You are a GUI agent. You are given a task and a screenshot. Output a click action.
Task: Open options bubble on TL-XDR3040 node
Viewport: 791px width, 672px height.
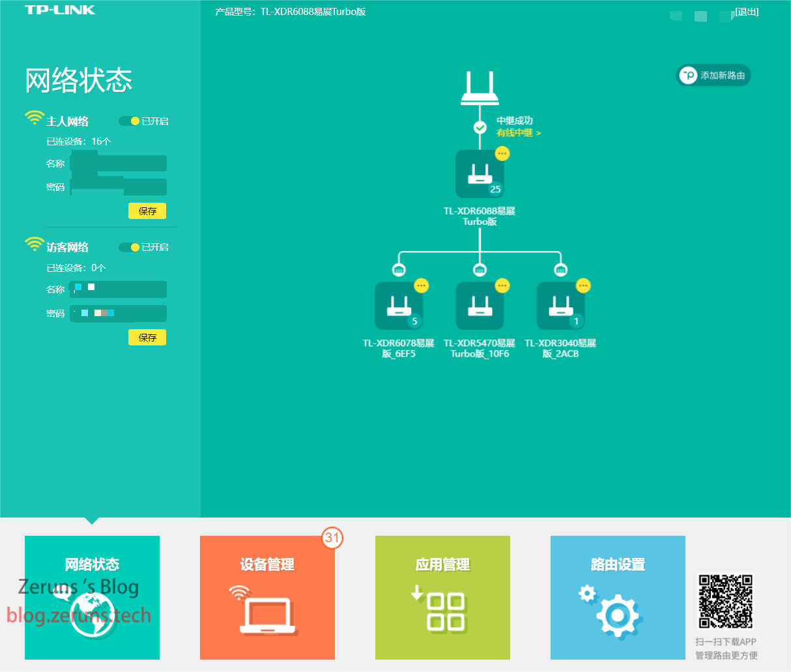coord(583,285)
